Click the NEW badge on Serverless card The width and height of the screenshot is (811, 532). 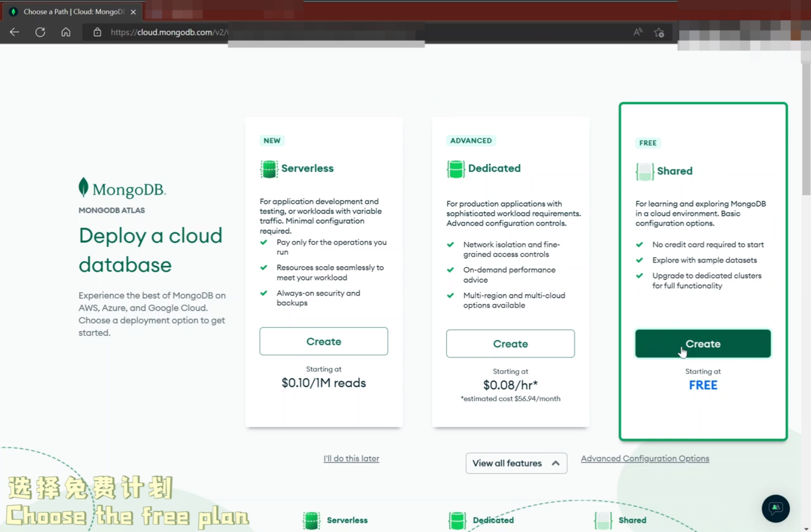coord(272,141)
